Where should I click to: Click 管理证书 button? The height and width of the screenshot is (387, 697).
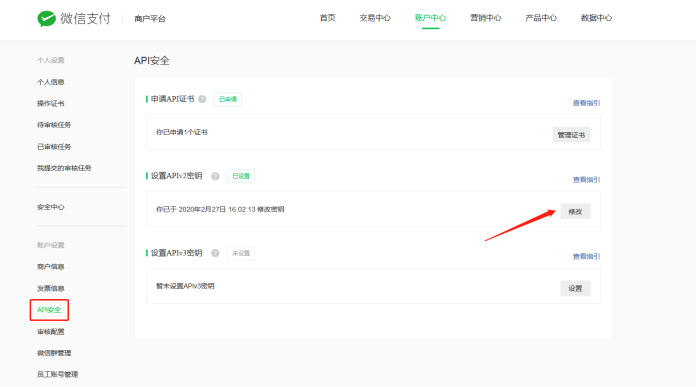[571, 135]
